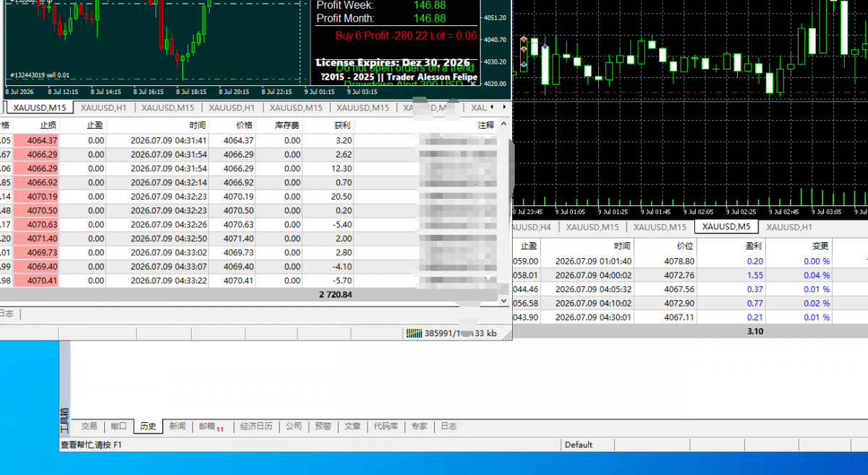Click the 0.02 % change value
Image resolution: width=868 pixels, height=475 pixels.
pos(817,304)
